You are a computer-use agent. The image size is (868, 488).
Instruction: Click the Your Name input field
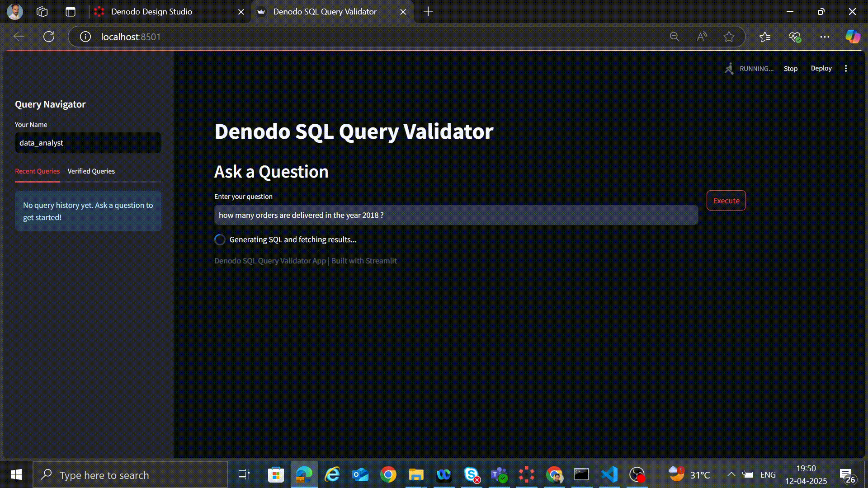[x=88, y=143]
